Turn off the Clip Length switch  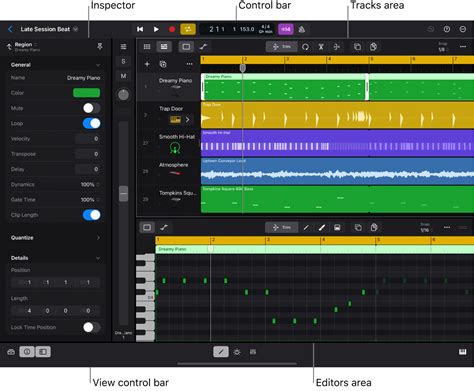(91, 215)
